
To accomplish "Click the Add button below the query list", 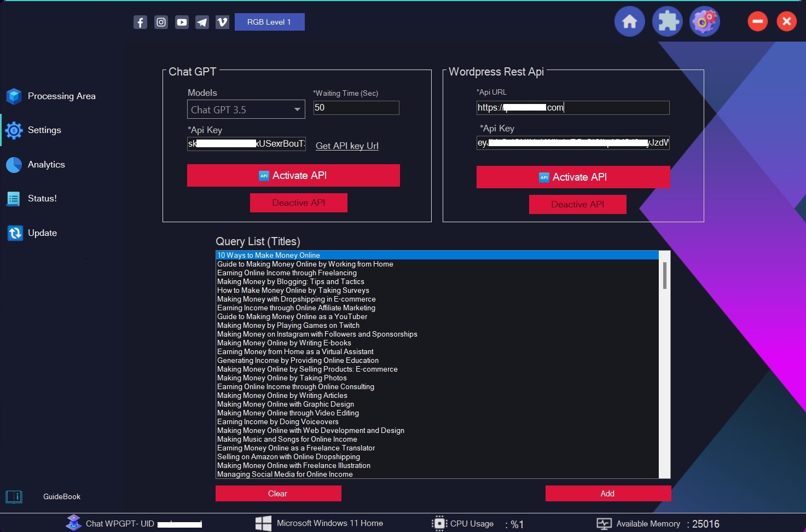I will (x=608, y=494).
